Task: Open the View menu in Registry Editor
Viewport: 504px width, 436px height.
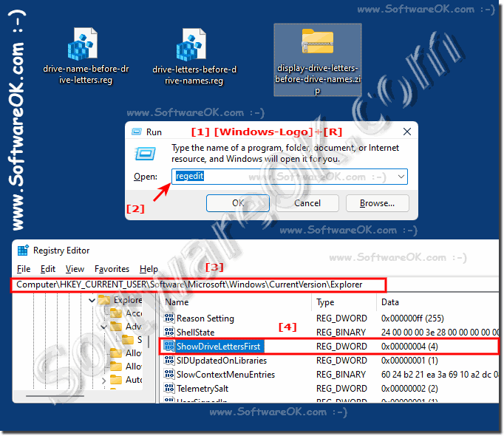Action: click(75, 269)
